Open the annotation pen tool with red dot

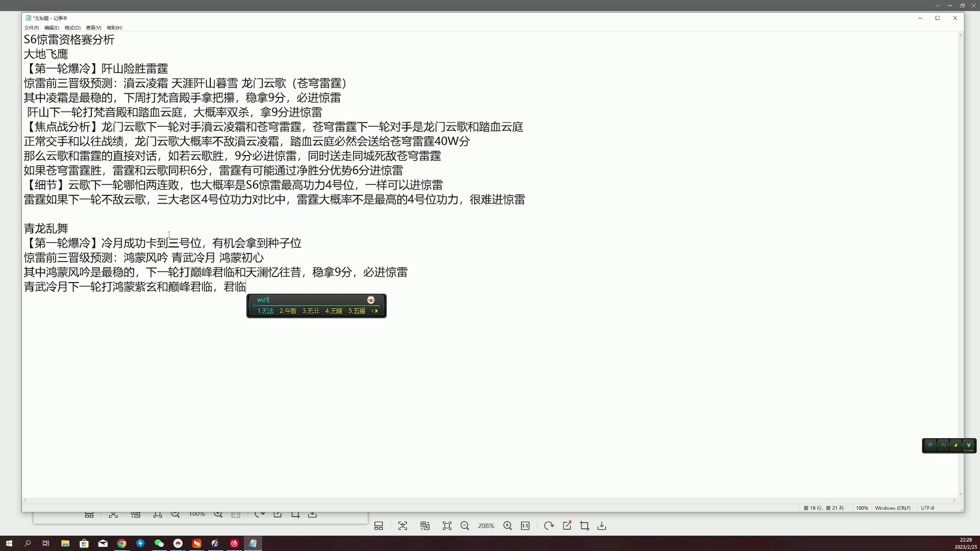568,525
